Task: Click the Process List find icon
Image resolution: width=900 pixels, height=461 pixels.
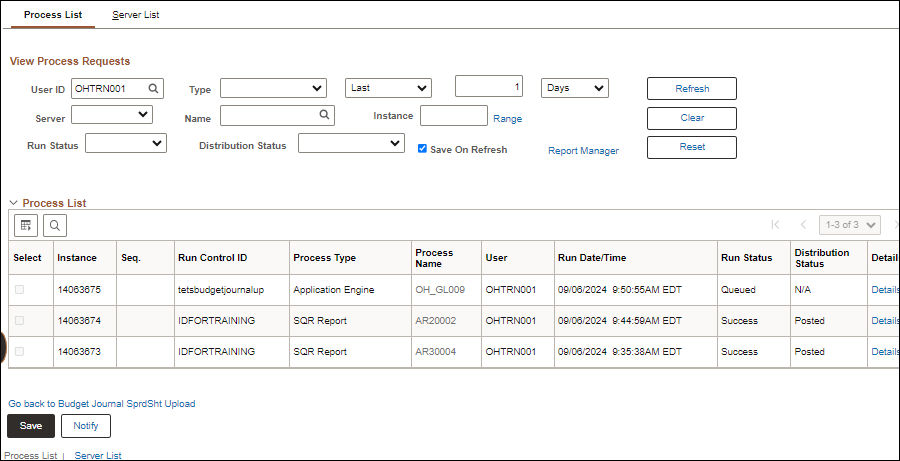Action: click(x=54, y=225)
